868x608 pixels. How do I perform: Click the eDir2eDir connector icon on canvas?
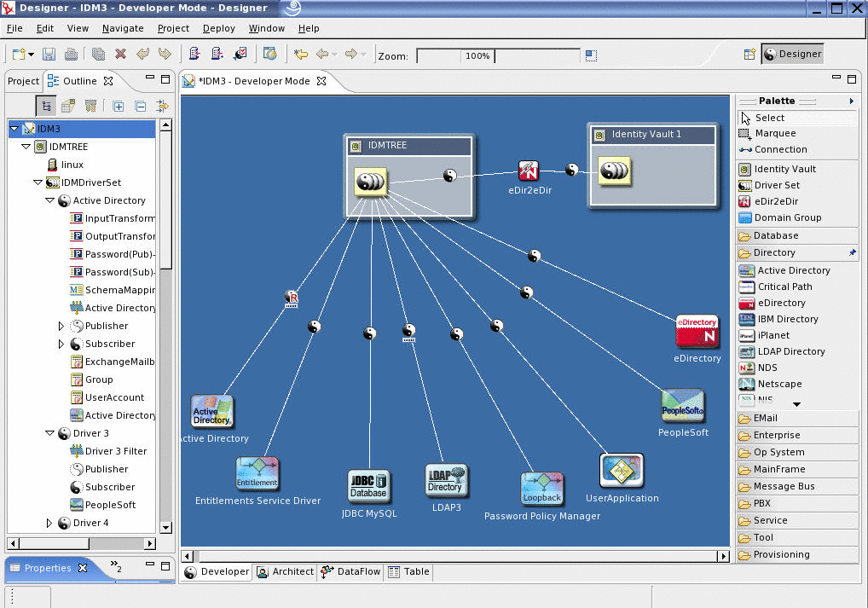528,171
